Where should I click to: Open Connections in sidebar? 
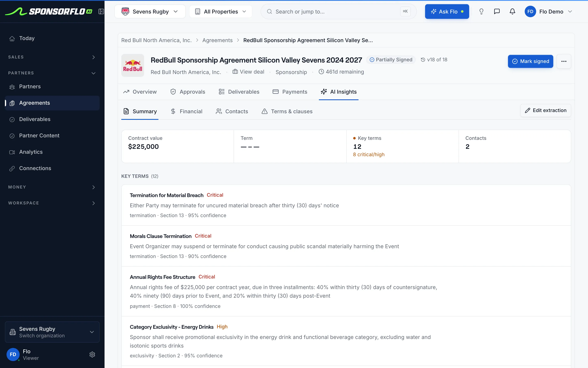click(x=52, y=168)
